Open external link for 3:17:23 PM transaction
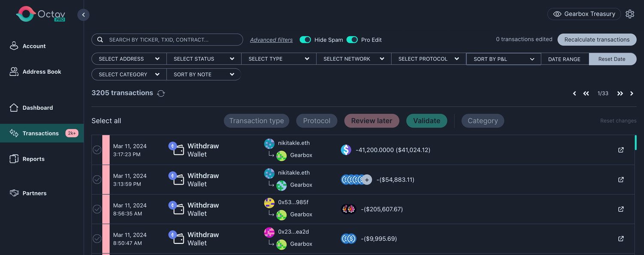644x255 pixels. pyautogui.click(x=621, y=150)
